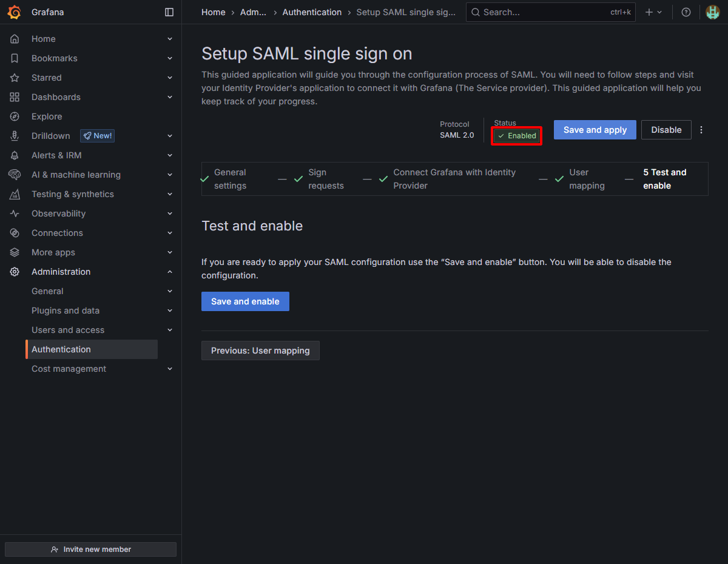Click the Save and enable button
Screen dimensions: 728x564
click(245, 301)
